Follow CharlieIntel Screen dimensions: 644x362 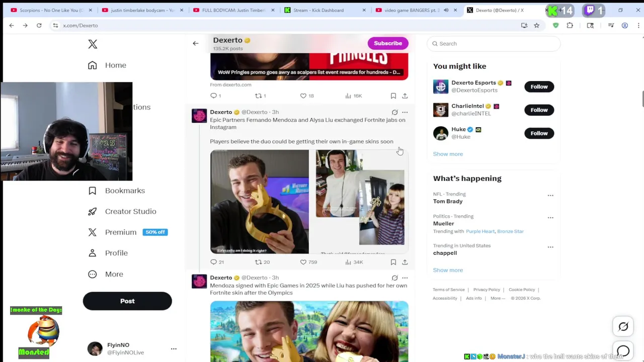(x=539, y=110)
